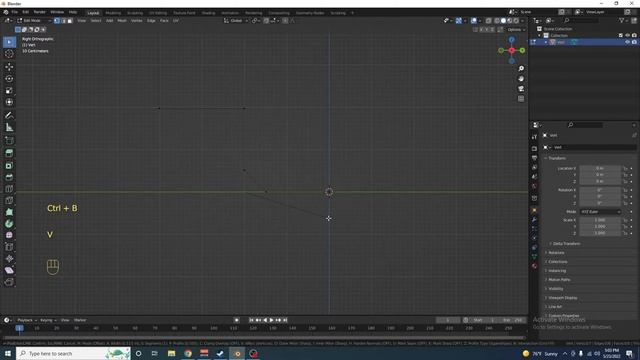Switch to the Modeling workspace tab
640x360 pixels.
113,13
